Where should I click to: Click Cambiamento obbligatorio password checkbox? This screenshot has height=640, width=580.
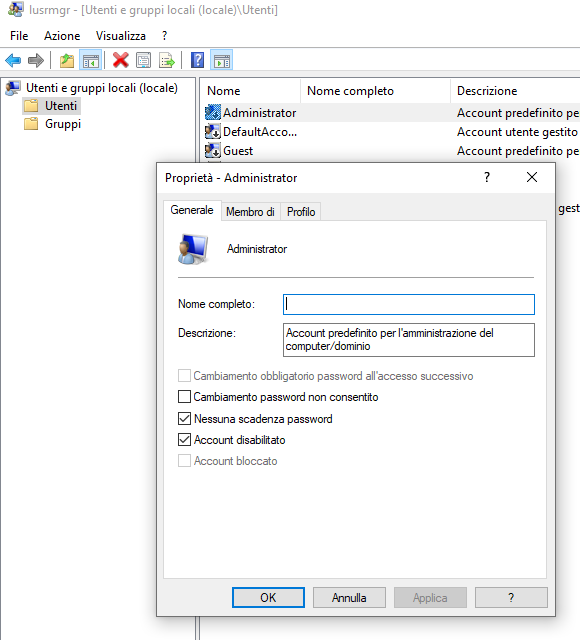184,376
